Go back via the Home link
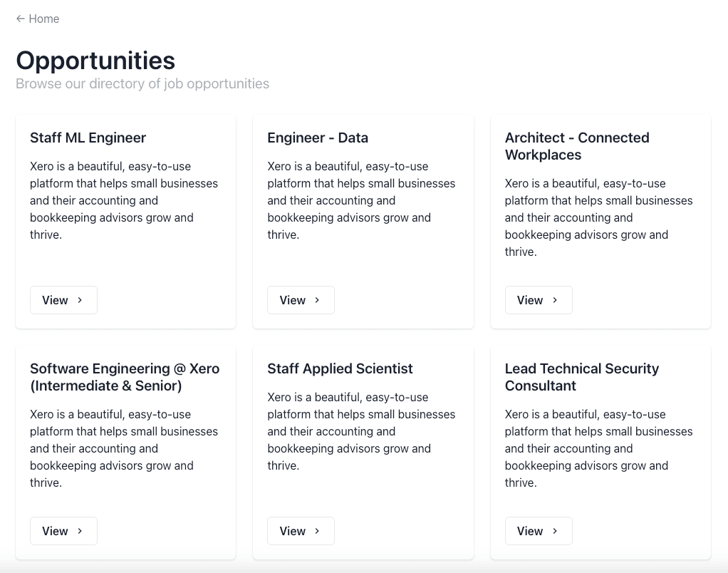Viewport: 728px width, 573px height. pos(43,19)
